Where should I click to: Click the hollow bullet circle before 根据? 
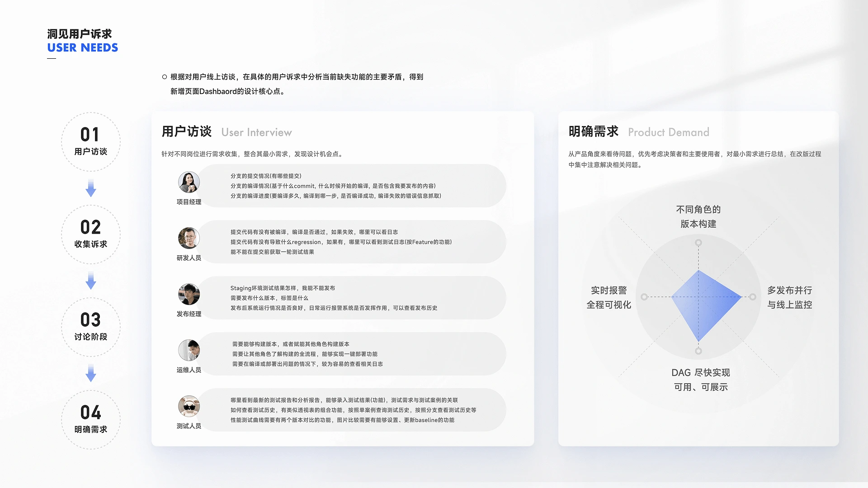point(165,77)
